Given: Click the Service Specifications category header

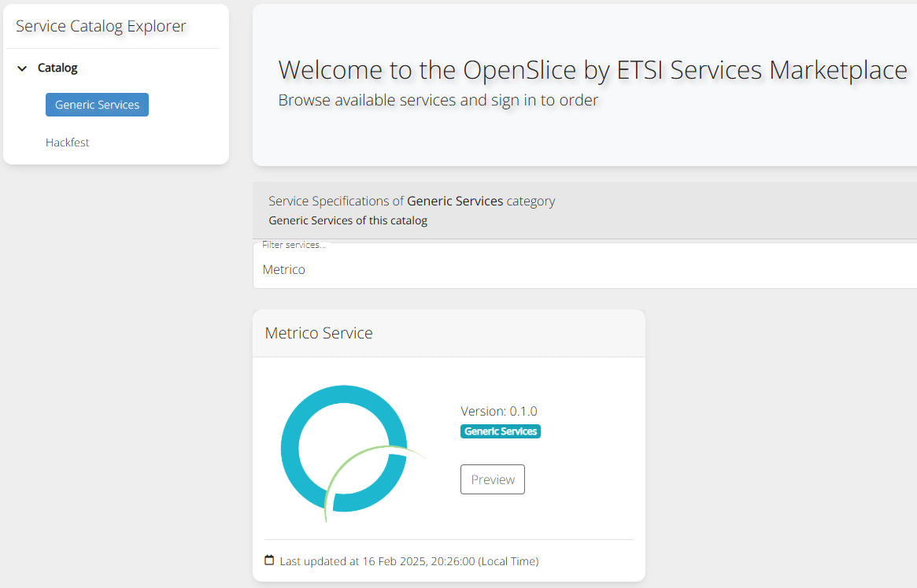Looking at the screenshot, I should 412,201.
